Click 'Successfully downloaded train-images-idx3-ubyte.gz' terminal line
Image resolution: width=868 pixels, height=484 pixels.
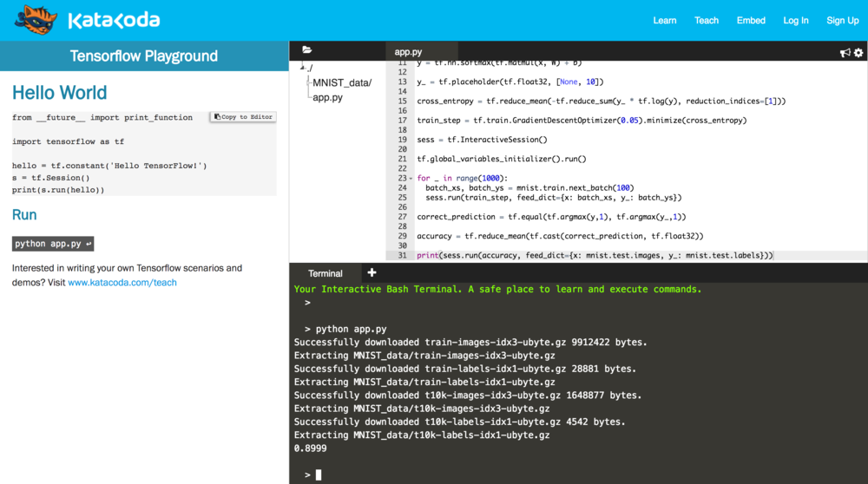470,343
